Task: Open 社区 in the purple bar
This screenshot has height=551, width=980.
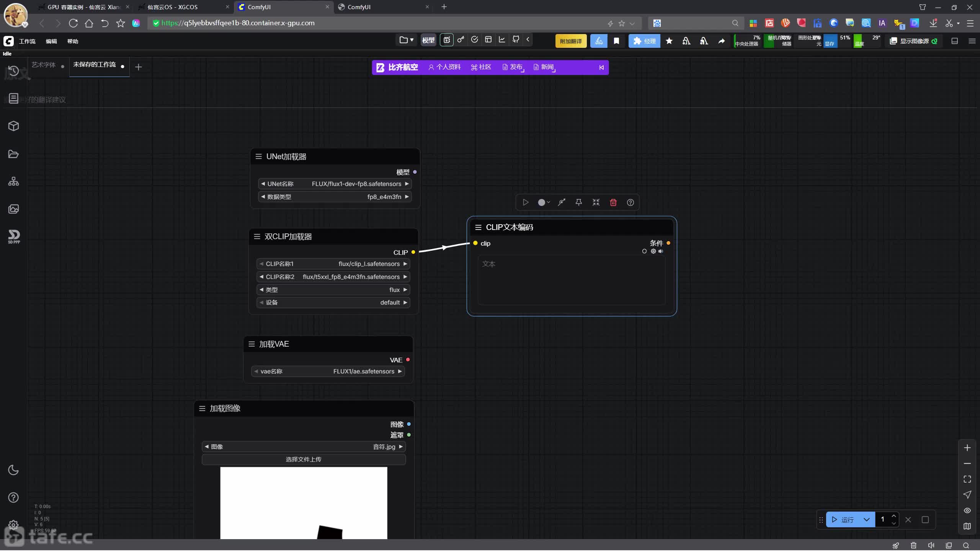Action: pos(481,67)
